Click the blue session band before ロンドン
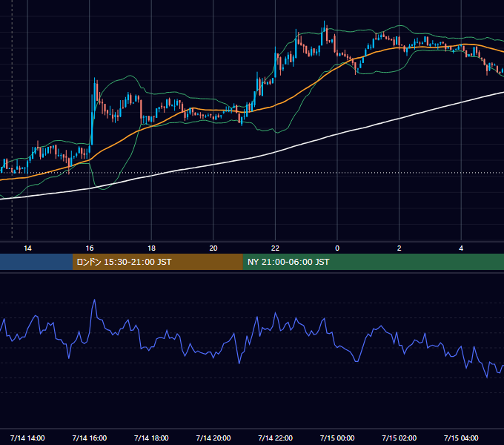 coord(36,262)
